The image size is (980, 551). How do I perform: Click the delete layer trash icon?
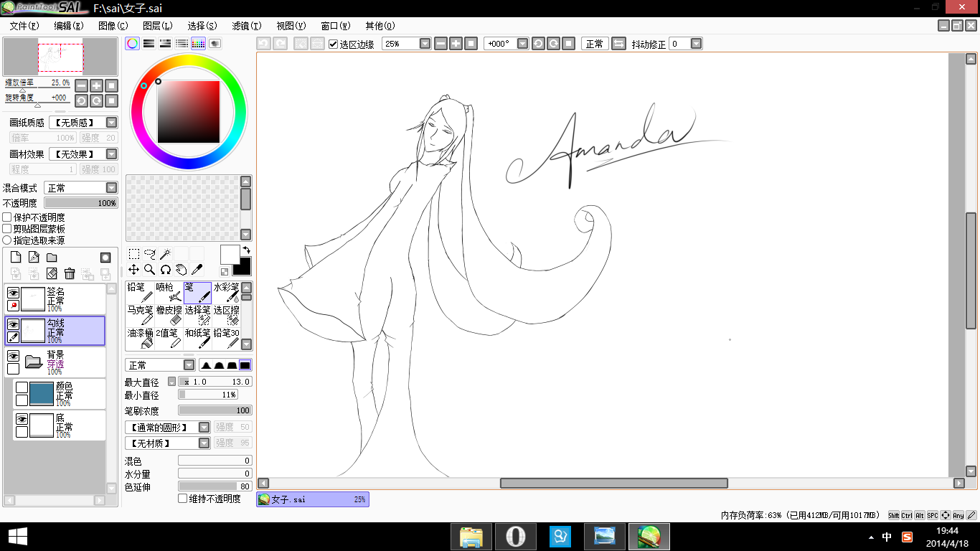click(70, 273)
